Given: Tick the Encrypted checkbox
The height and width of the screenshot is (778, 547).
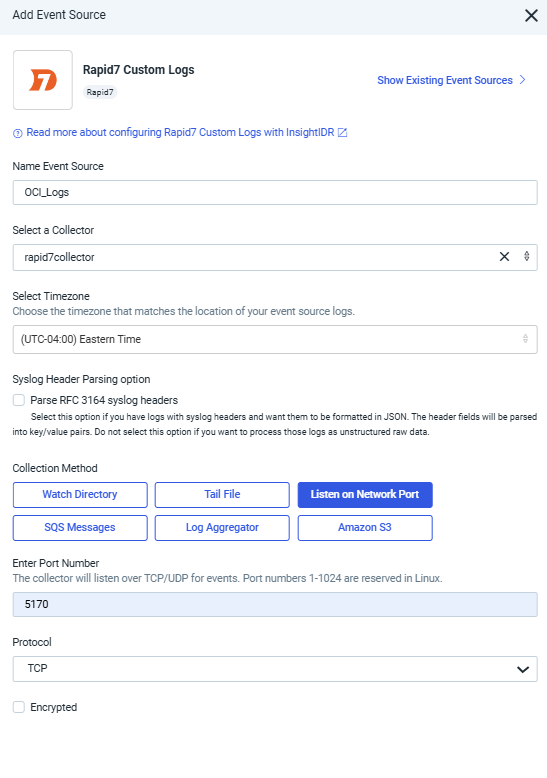Looking at the screenshot, I should click(x=19, y=707).
